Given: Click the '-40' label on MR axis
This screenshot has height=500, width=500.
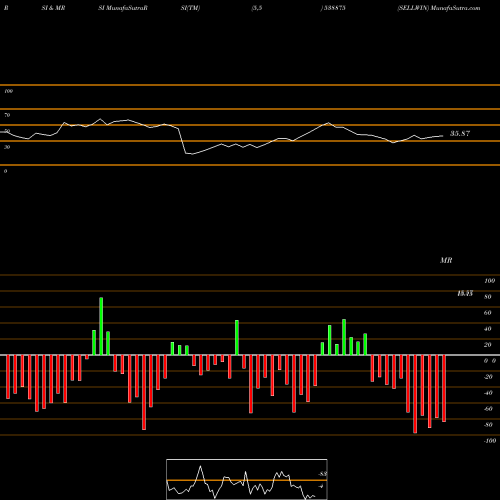Looking at the screenshot, I should [488, 393].
